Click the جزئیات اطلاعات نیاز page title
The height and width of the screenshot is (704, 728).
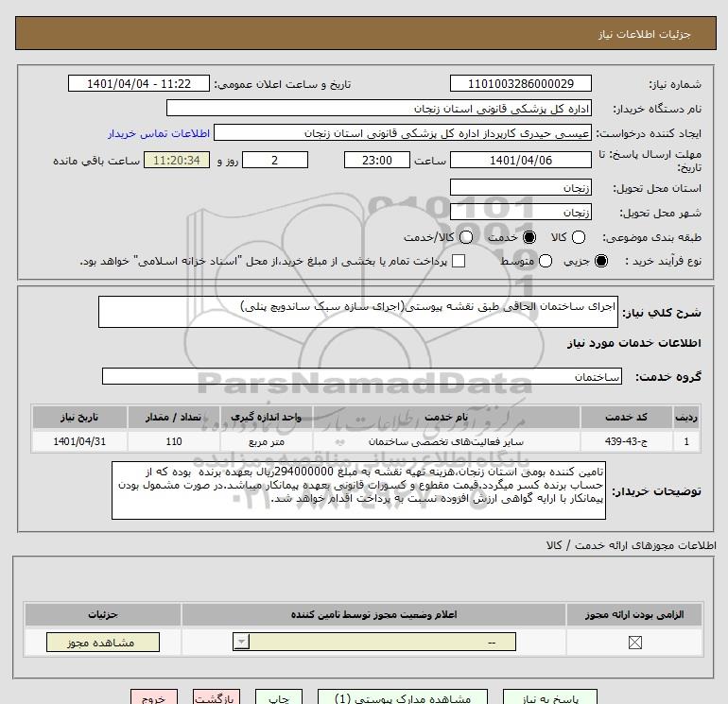click(x=645, y=34)
